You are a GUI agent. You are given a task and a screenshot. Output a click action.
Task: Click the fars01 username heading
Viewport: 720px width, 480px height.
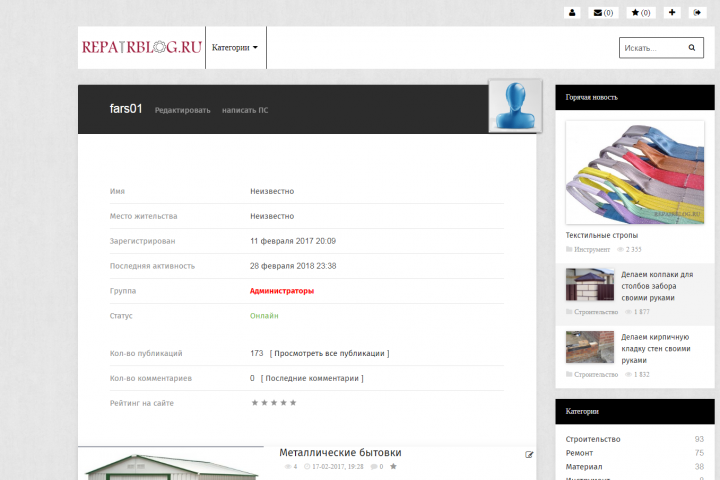[126, 109]
